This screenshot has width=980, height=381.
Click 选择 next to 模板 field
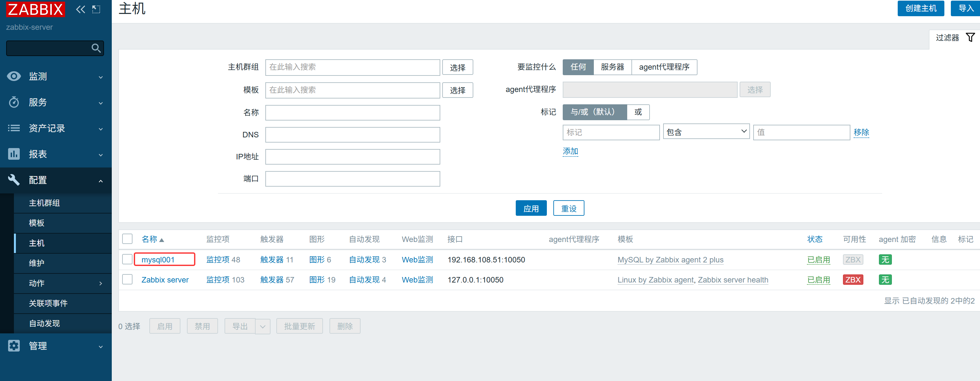coord(458,90)
